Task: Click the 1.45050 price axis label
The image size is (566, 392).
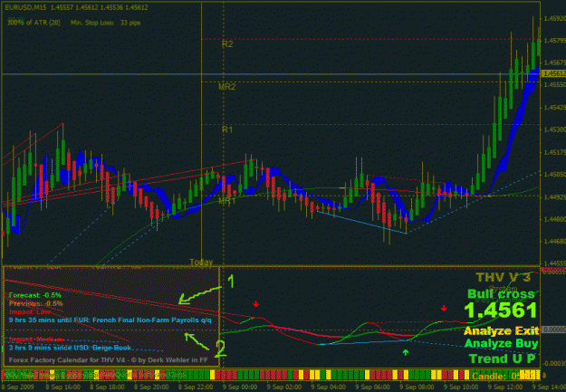Action: tap(555, 175)
